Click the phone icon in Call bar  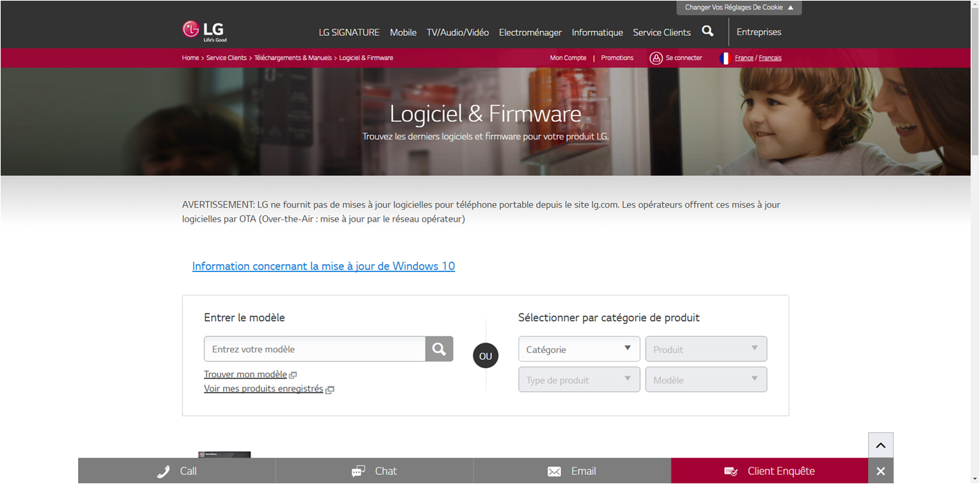[163, 472]
